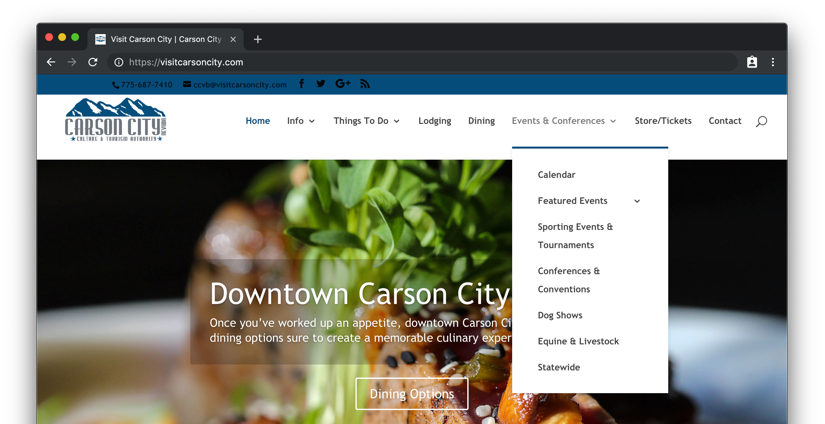Click the Twitter bird icon
Screen dimensions: 825x424
[x=321, y=84]
